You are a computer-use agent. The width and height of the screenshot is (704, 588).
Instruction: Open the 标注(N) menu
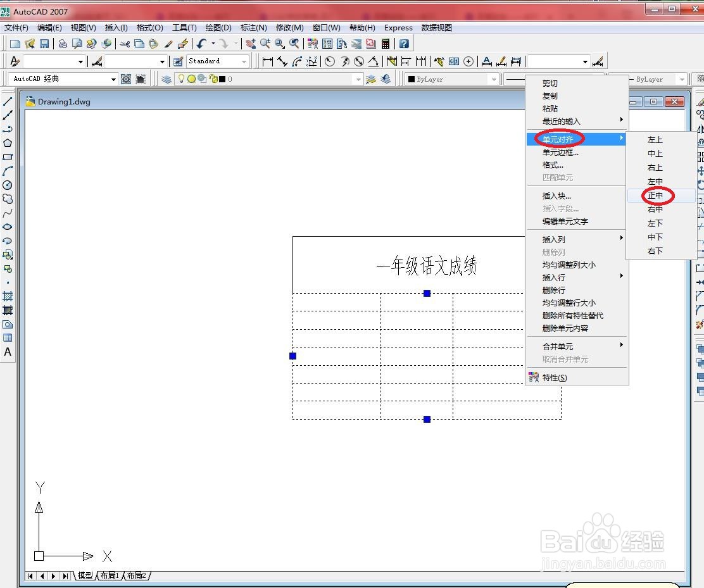point(254,27)
